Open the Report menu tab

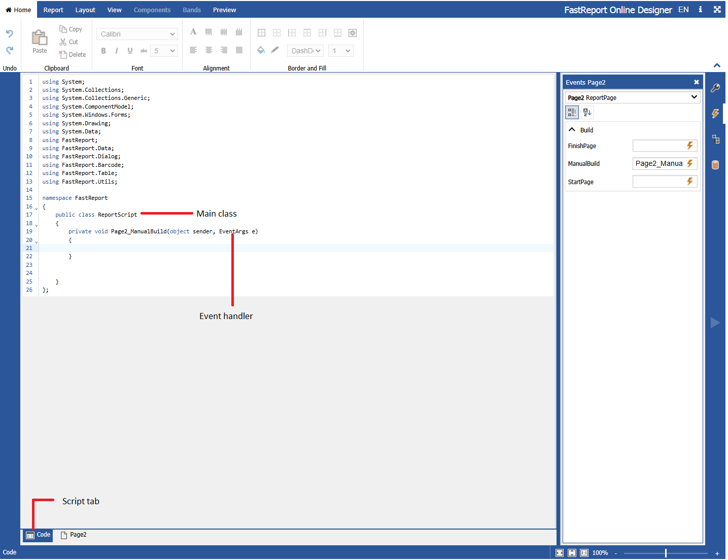(53, 10)
